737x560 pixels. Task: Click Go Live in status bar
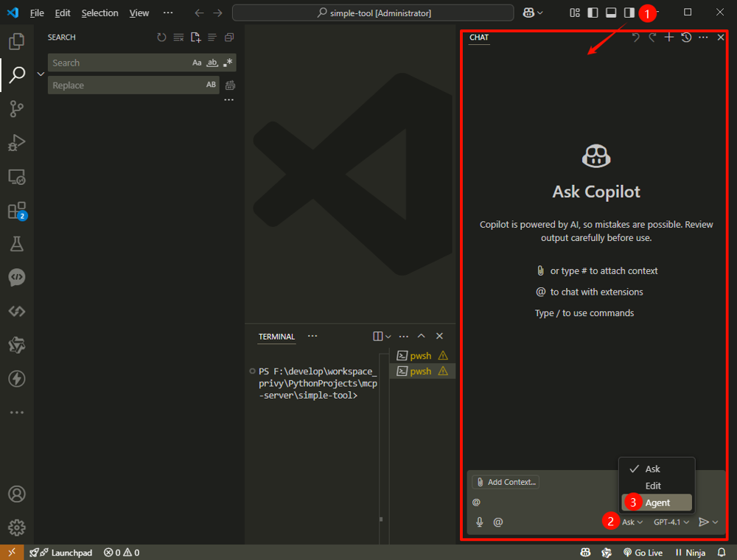point(643,553)
